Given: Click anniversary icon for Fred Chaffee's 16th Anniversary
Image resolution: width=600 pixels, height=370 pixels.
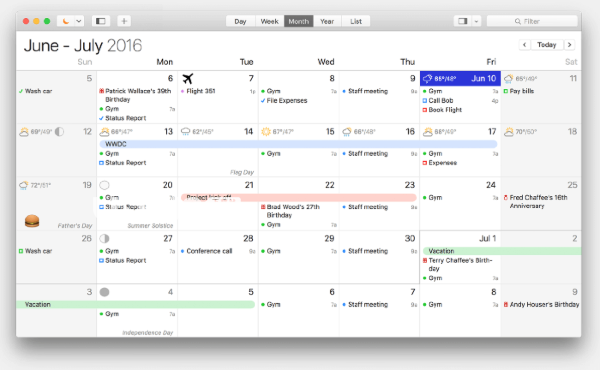Looking at the screenshot, I should click(505, 197).
